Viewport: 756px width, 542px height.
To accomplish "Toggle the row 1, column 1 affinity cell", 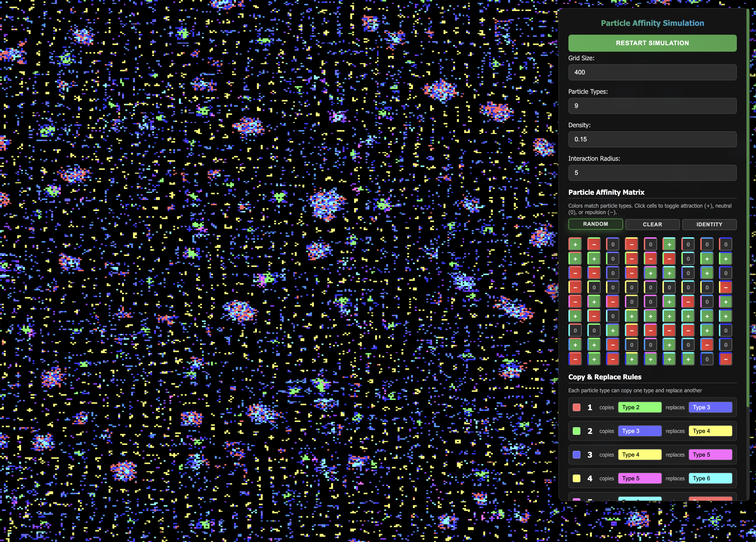I will [575, 244].
